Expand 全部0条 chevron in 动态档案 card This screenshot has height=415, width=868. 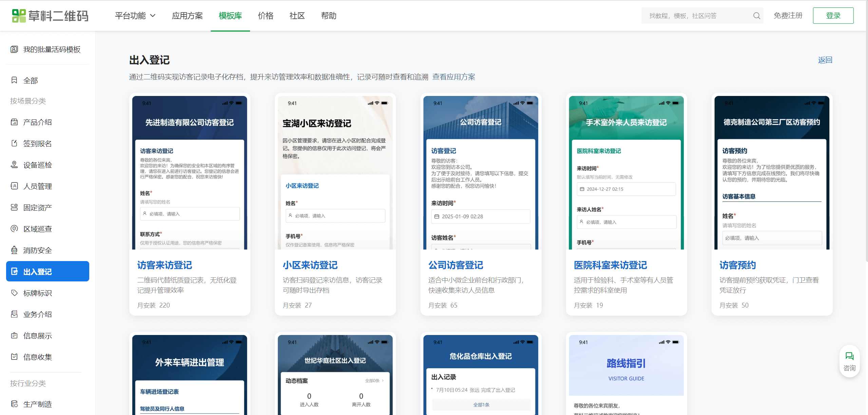pos(383,381)
